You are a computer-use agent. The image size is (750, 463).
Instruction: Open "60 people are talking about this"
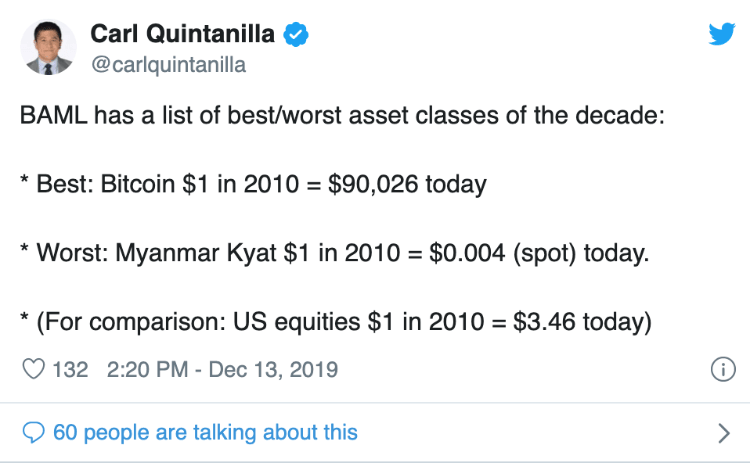[205, 432]
